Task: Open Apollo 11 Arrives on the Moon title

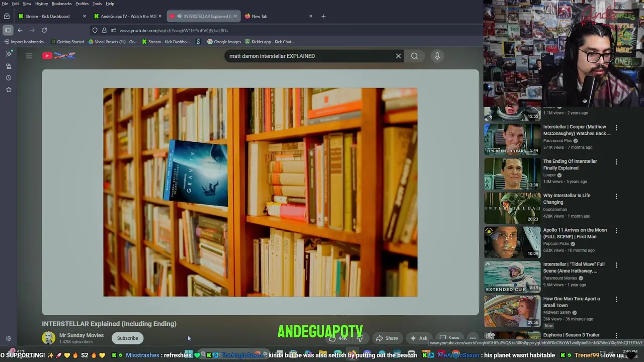Action: [x=575, y=233]
